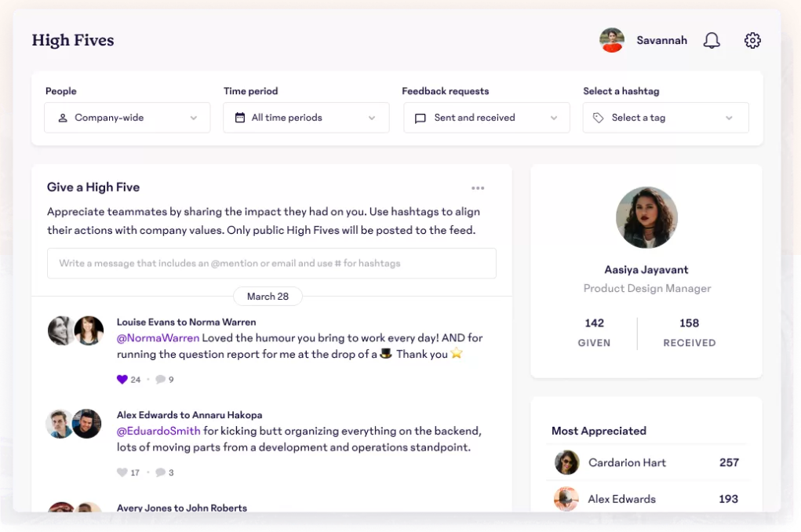The height and width of the screenshot is (532, 801).
Task: Click Savannah's profile avatar in header
Action: (x=612, y=41)
